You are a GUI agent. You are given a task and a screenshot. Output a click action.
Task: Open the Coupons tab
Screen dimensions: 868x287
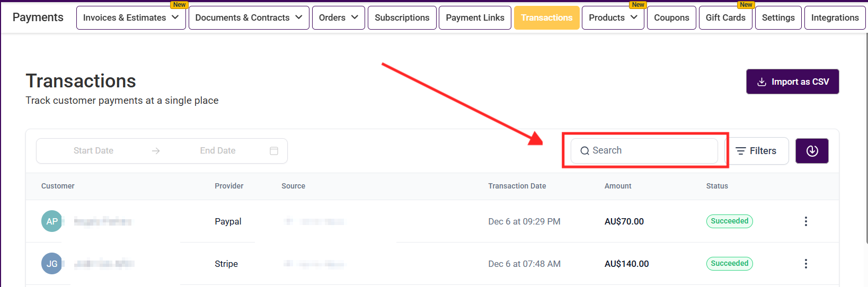[x=671, y=17]
